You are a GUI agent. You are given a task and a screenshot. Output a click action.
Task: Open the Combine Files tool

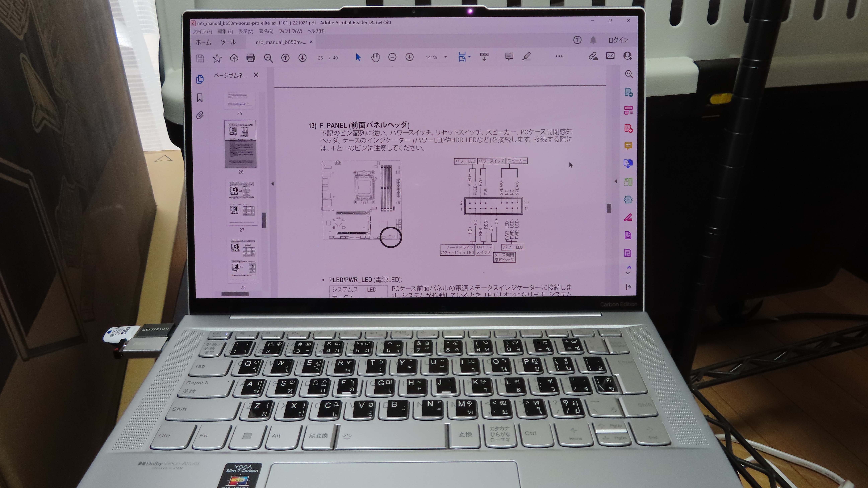point(628,164)
